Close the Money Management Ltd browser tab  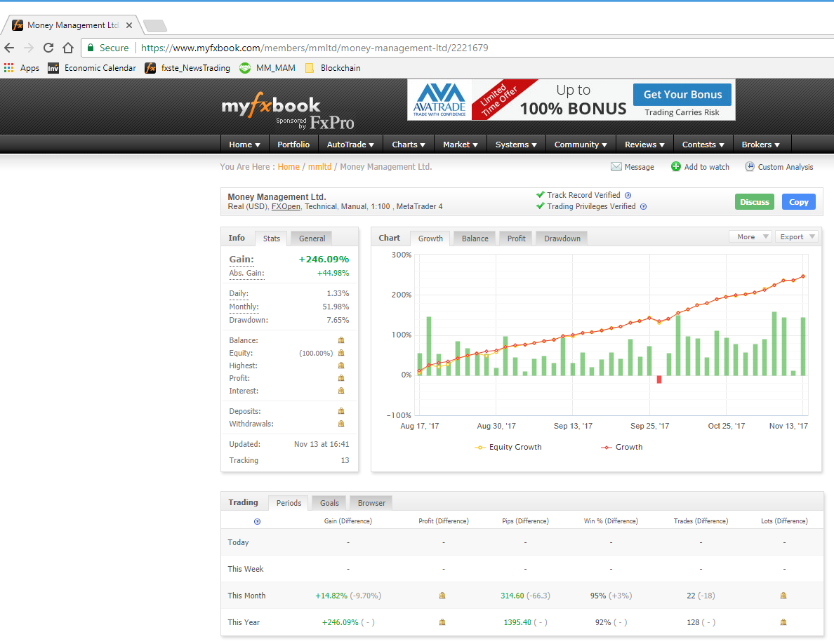point(128,25)
